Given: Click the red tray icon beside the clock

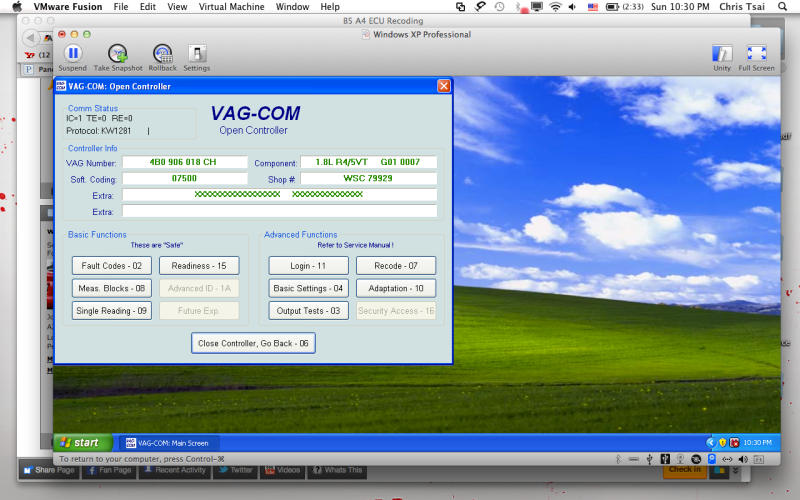Looking at the screenshot, I should tap(734, 442).
